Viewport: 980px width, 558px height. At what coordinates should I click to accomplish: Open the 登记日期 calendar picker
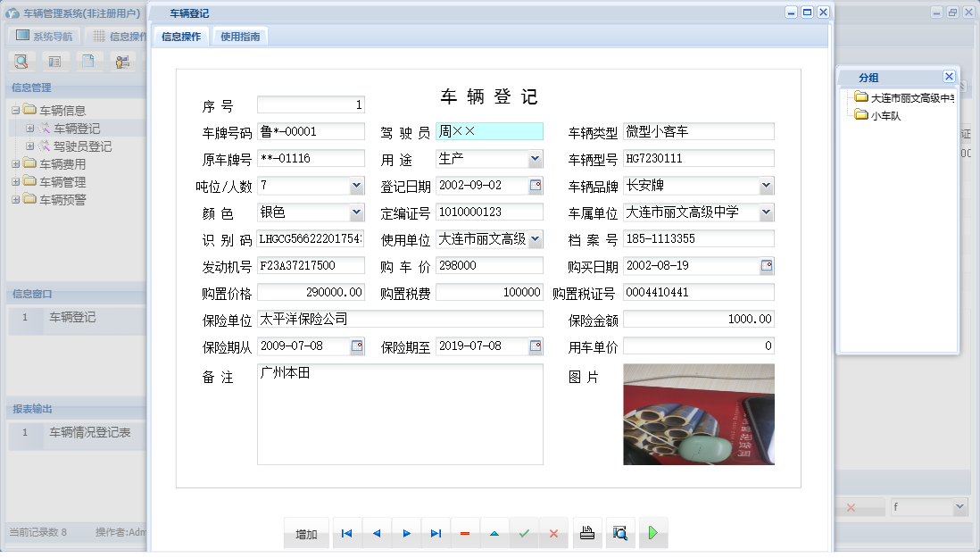tap(535, 185)
